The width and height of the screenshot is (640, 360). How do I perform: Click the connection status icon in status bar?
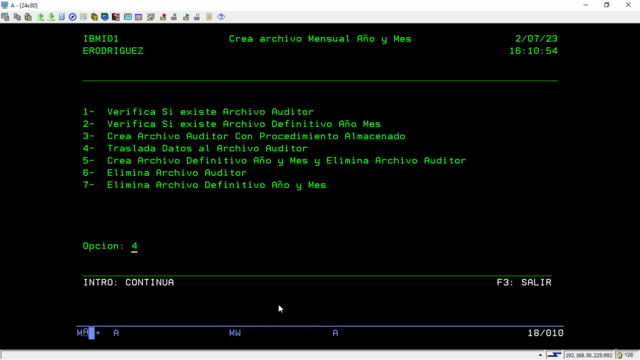pos(554,355)
